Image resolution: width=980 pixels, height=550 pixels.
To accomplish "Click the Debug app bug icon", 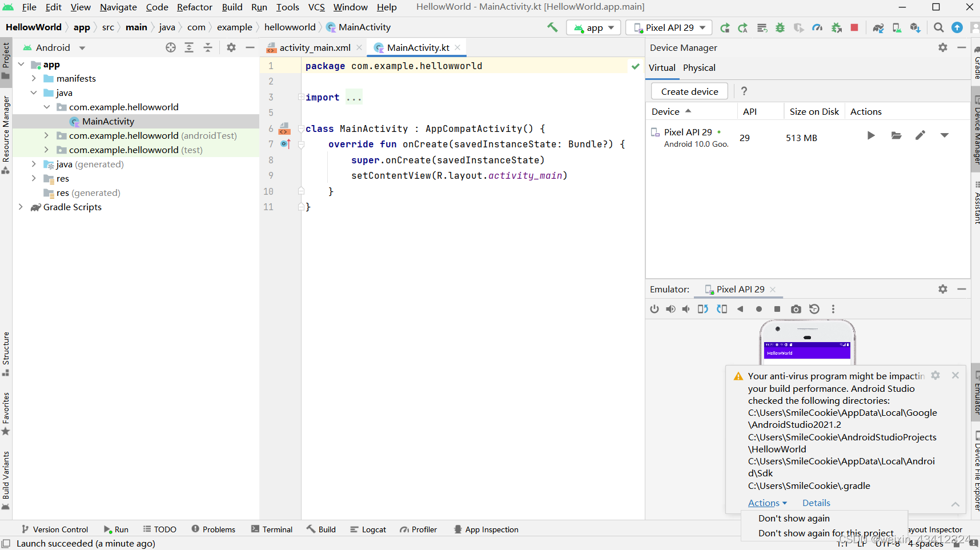I will click(780, 27).
